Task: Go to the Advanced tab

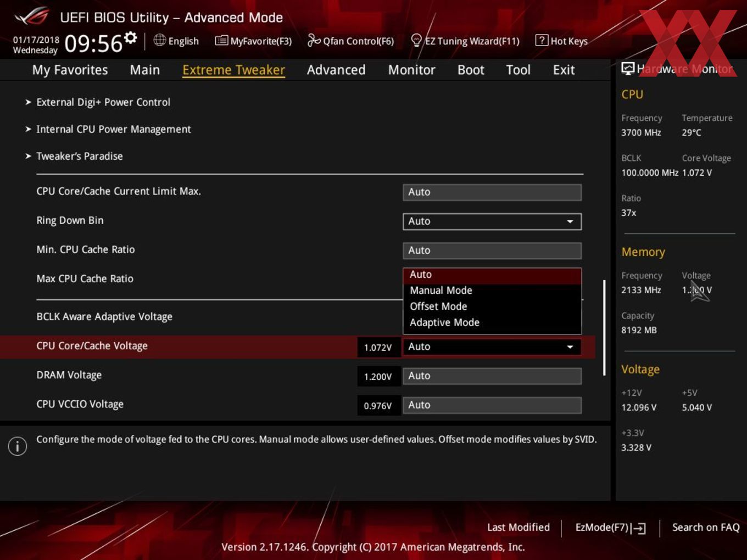Action: tap(336, 70)
